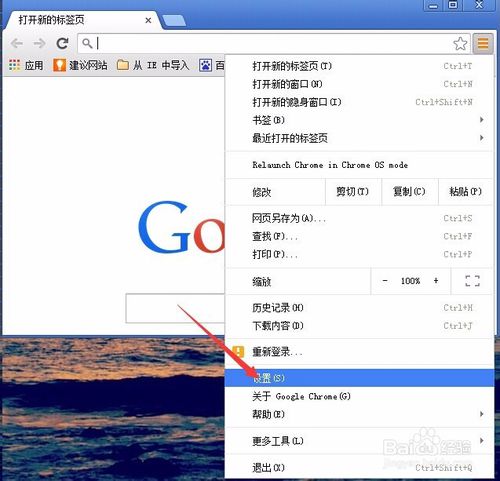Select 查找(F)... menu item
Image resolution: width=500 pixels, height=481 pixels.
tap(359, 236)
